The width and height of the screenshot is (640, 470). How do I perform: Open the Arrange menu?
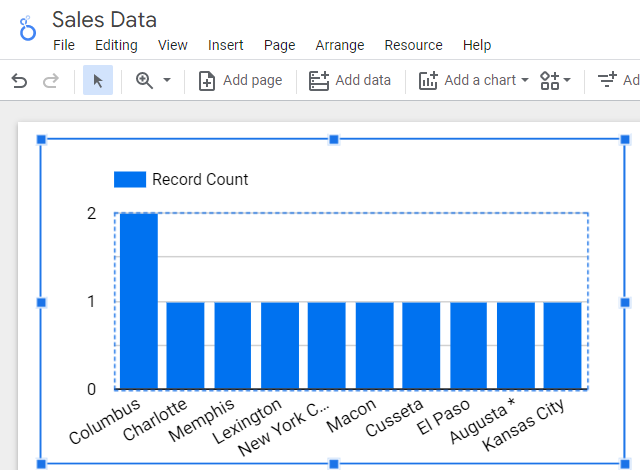click(x=340, y=45)
